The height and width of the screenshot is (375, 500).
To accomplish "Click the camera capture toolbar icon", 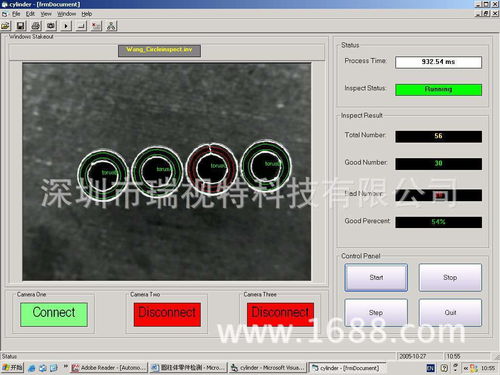I will [x=51, y=26].
